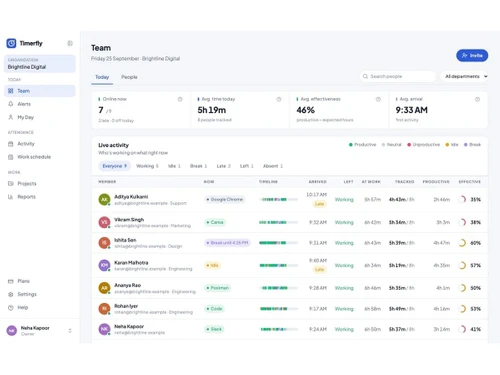This screenshot has height=375, width=500.
Task: Click the Invite button
Action: pyautogui.click(x=472, y=55)
